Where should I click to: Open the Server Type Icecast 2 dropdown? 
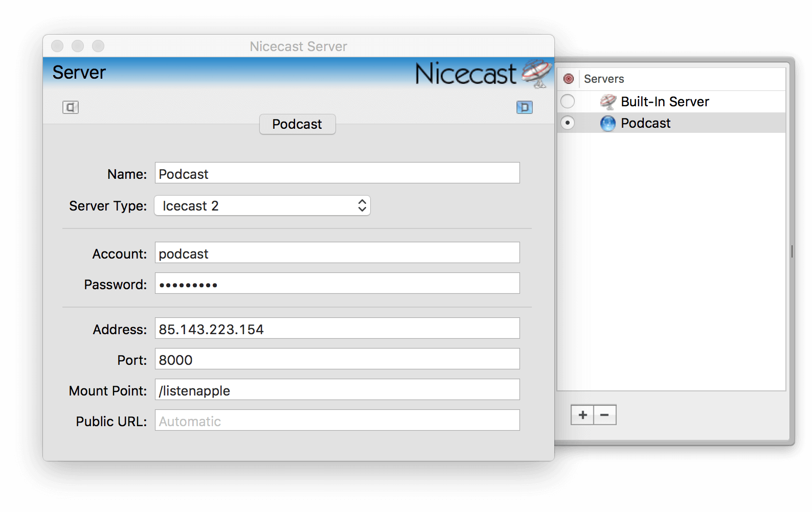(x=262, y=205)
